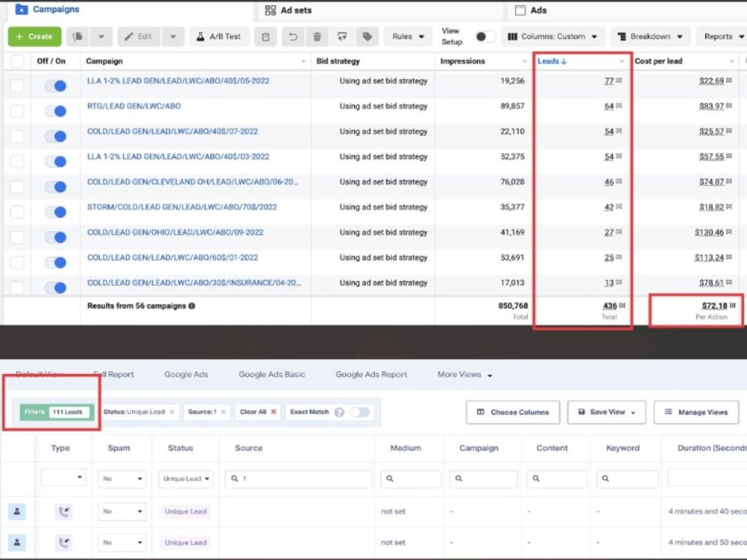Image resolution: width=747 pixels, height=560 pixels.
Task: Open the Edit button dropdown arrow
Action: coord(173,37)
